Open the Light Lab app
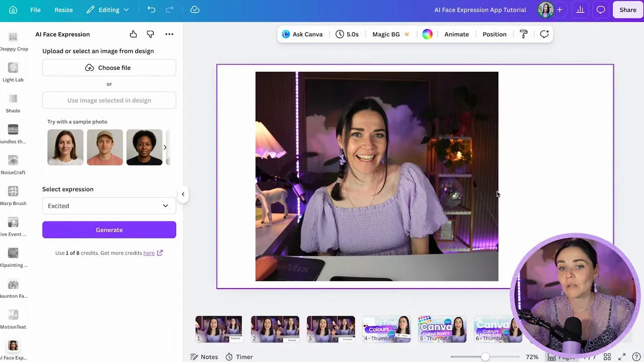 [x=13, y=73]
